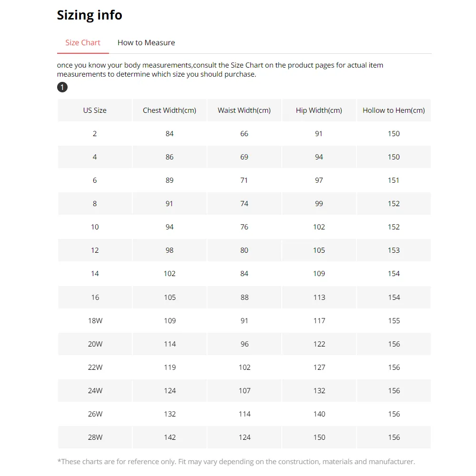Click the number 1 circle badge
The image size is (476, 476).
click(x=62, y=87)
